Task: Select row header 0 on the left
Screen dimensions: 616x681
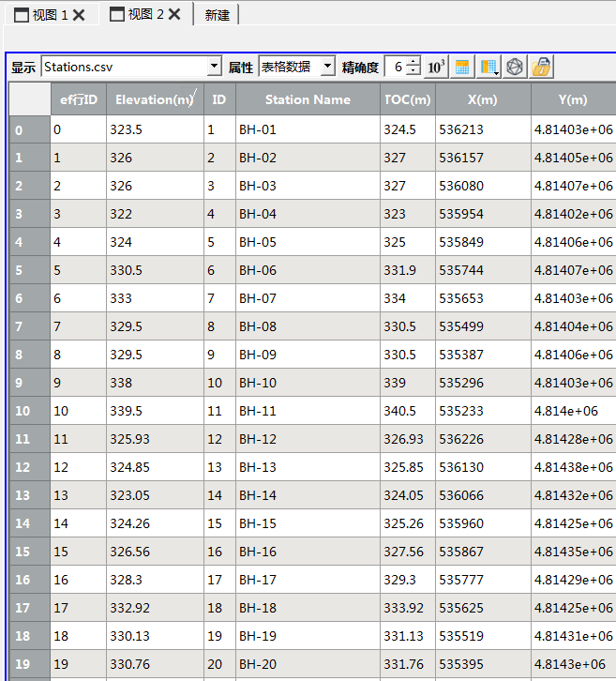Action: click(x=29, y=129)
